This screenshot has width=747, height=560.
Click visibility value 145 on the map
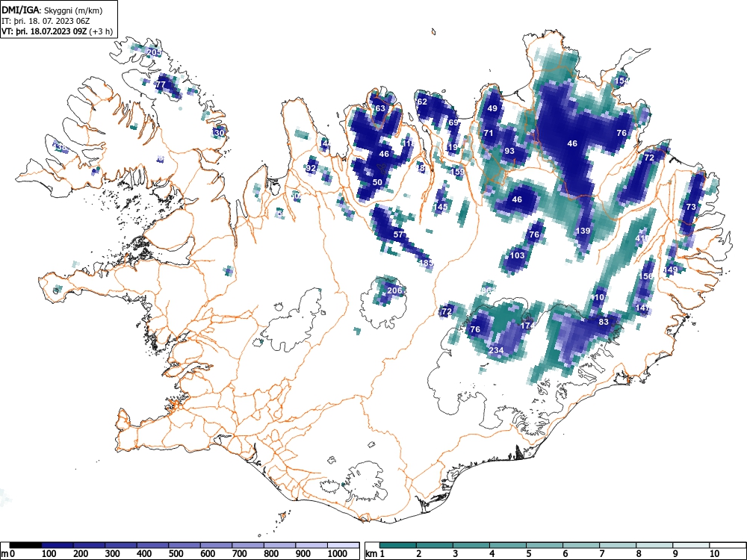point(441,207)
